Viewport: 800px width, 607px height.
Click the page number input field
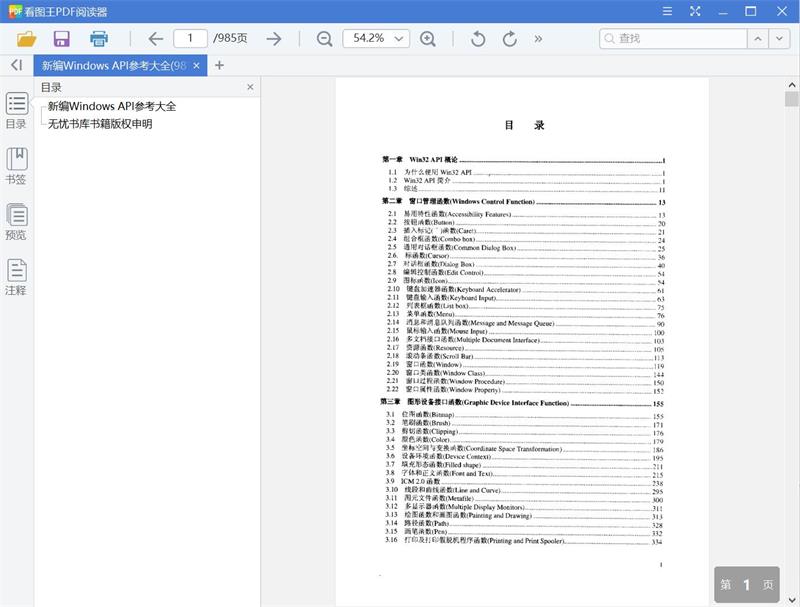click(x=190, y=38)
